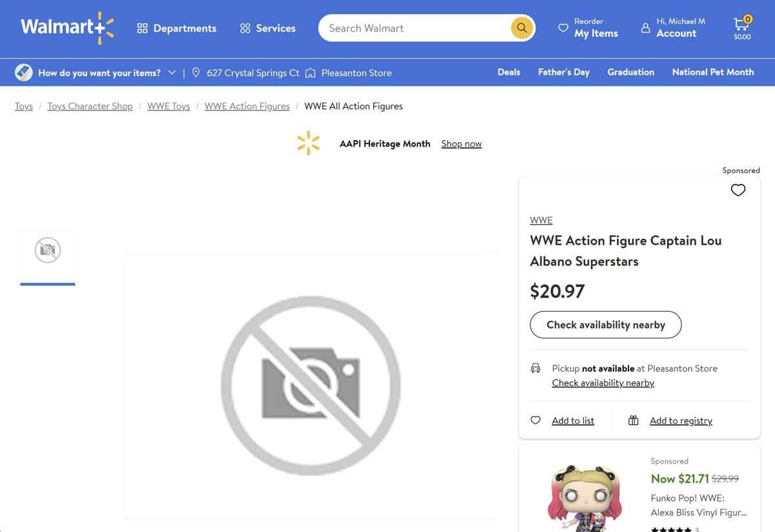
Task: Open the WWE Action Figures breadcrumb
Action: point(247,106)
